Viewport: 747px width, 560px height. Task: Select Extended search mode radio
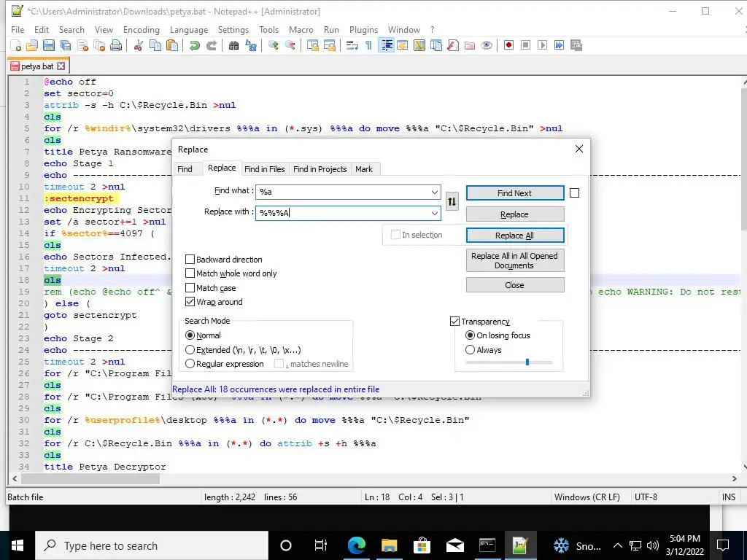[x=190, y=350]
